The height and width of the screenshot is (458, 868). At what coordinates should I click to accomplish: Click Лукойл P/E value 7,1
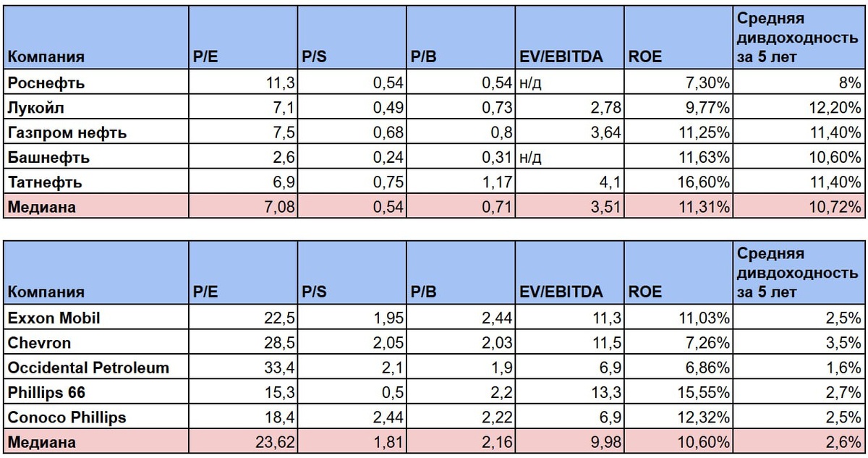(x=243, y=108)
